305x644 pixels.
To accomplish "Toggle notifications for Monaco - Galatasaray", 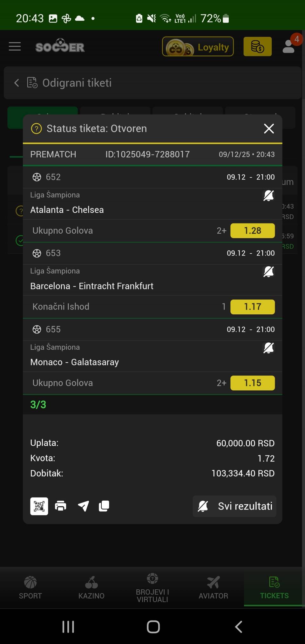I will (x=268, y=348).
